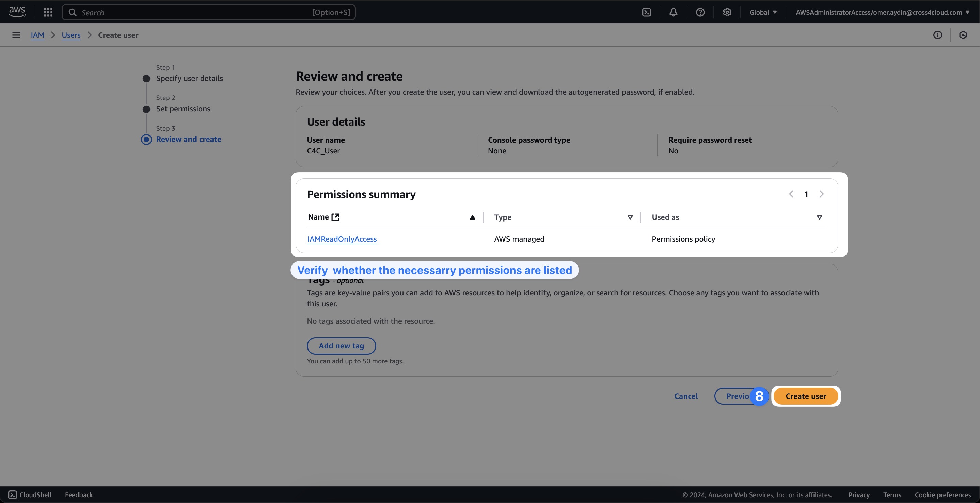Click the Type column header
Viewport: 980px width, 503px height.
click(x=503, y=217)
